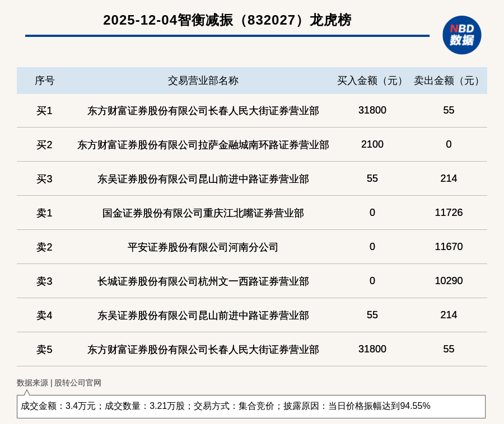Click the 11726 sell amount value

click(449, 213)
